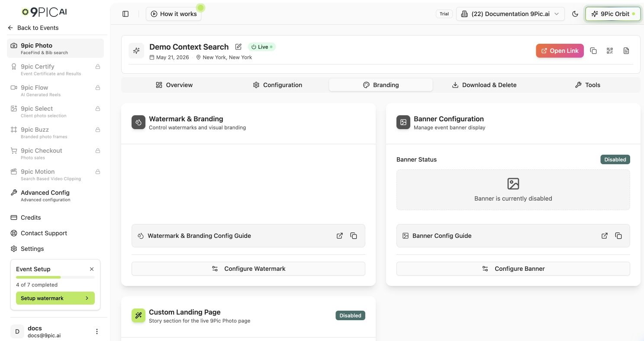Open 9pic Flow AI Generated Reels
The width and height of the screenshot is (644, 341).
pyautogui.click(x=55, y=90)
